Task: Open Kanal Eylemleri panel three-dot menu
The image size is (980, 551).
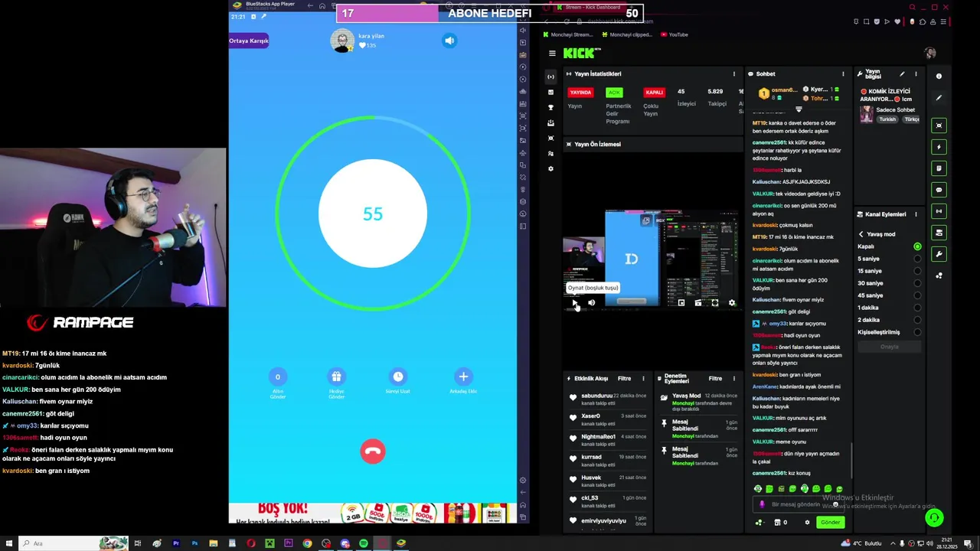Action: pos(916,214)
